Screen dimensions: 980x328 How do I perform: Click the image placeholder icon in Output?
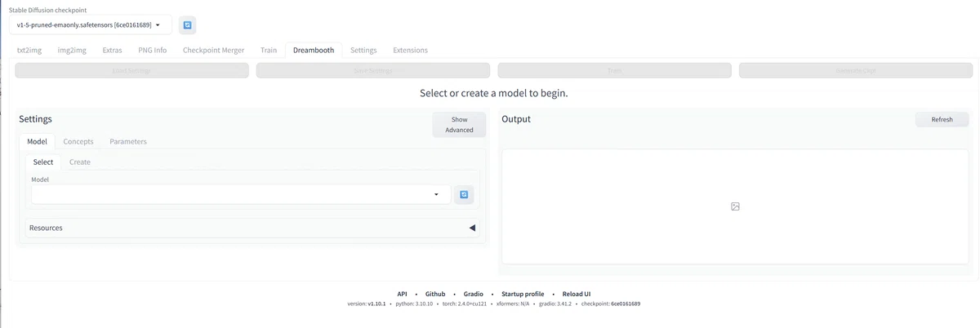tap(735, 206)
